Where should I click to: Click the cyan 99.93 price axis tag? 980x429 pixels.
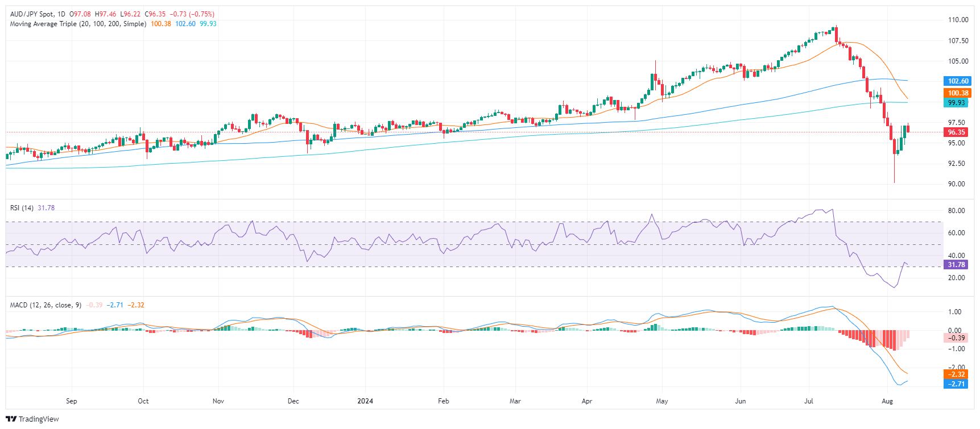(956, 103)
